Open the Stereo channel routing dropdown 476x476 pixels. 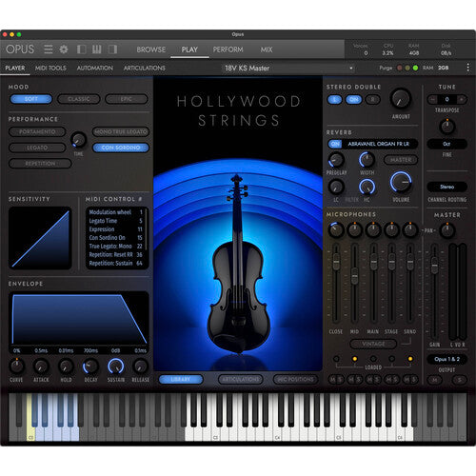446,187
